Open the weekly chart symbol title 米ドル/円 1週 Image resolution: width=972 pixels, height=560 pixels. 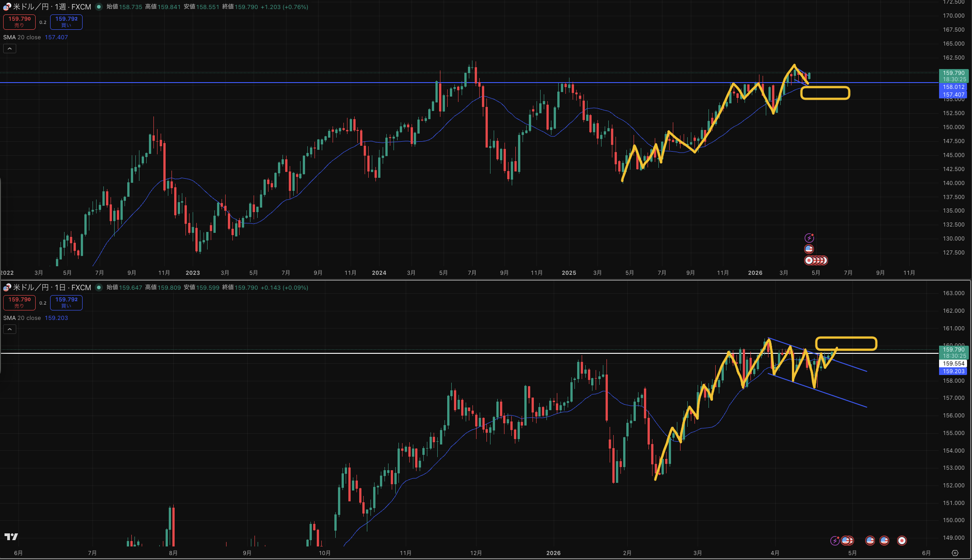click(x=52, y=7)
